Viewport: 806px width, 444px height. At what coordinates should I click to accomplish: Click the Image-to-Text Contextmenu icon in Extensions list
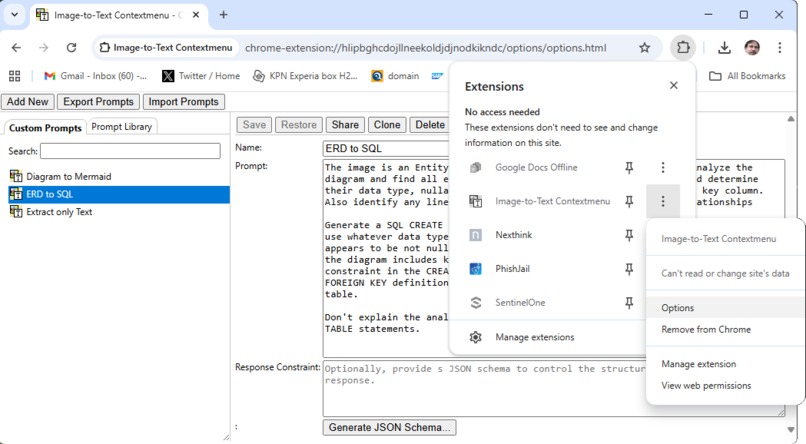(x=475, y=201)
